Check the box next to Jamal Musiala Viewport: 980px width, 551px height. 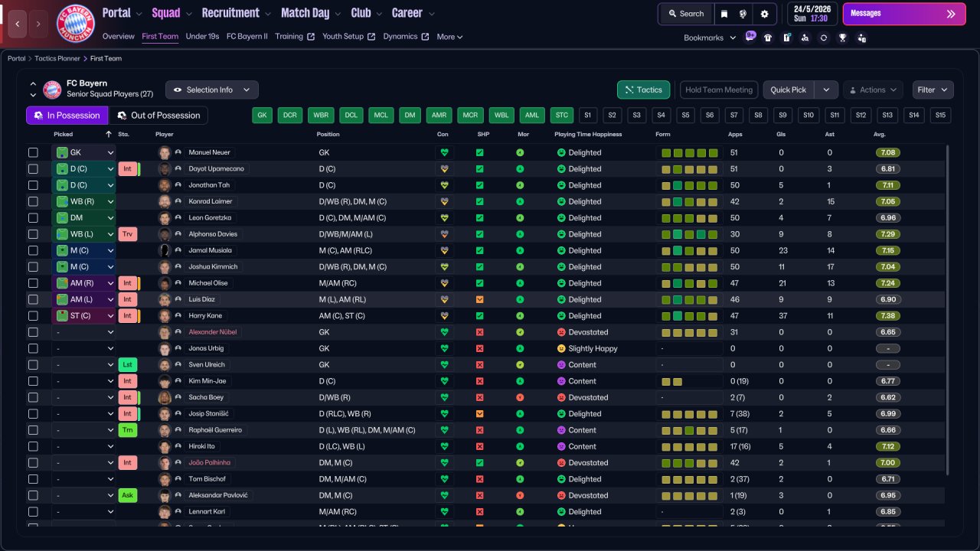[x=33, y=250]
